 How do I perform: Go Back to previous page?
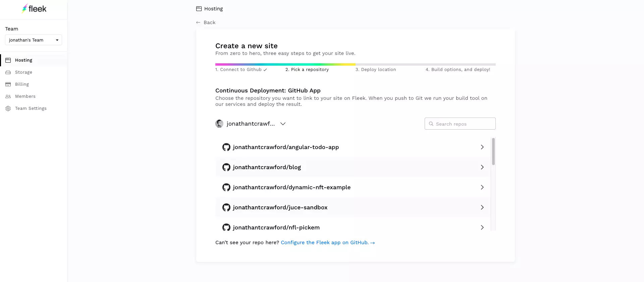pos(206,22)
